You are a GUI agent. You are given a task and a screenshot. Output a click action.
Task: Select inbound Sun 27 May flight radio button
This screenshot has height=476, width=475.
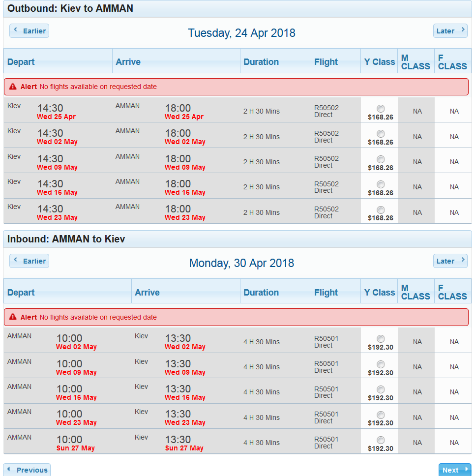pos(381,440)
